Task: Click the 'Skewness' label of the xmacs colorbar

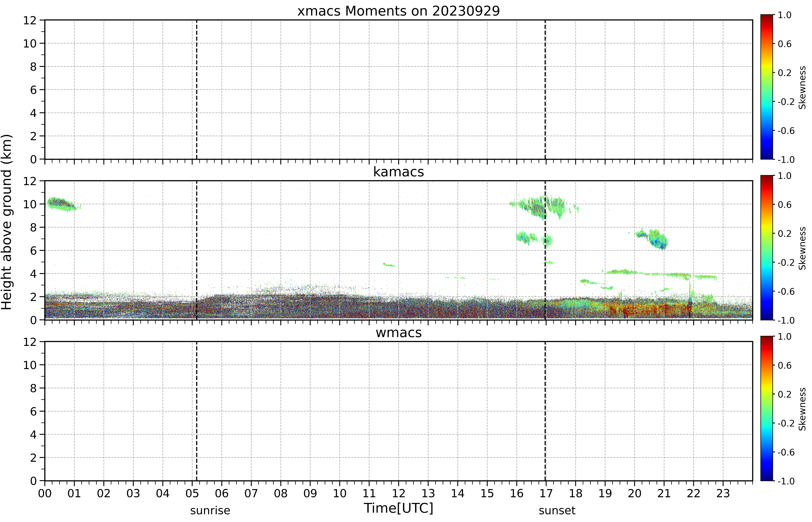Action: [x=802, y=87]
